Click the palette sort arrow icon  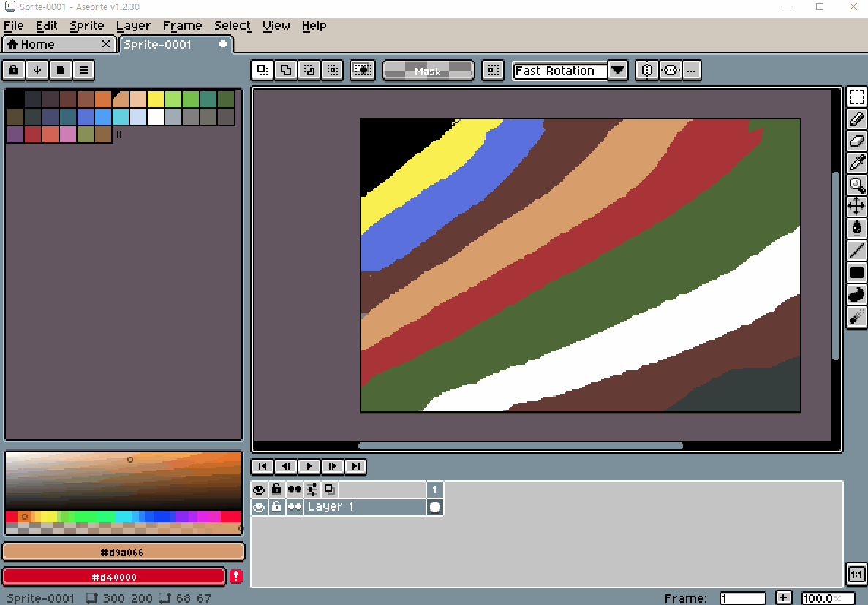click(37, 70)
